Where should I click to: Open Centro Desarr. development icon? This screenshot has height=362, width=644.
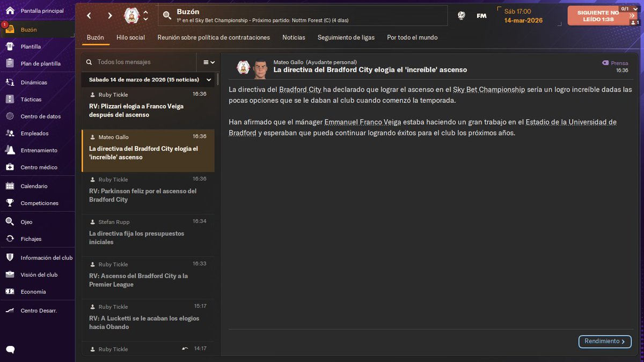point(10,311)
